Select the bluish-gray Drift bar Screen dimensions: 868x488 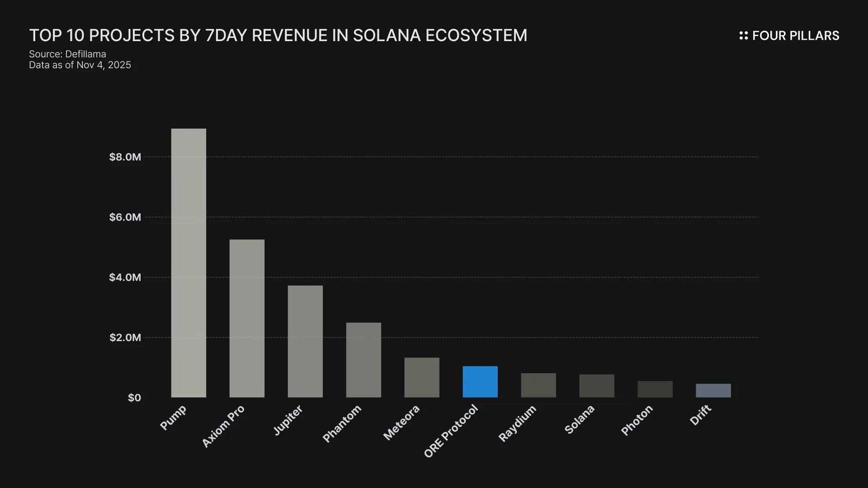[x=713, y=390]
